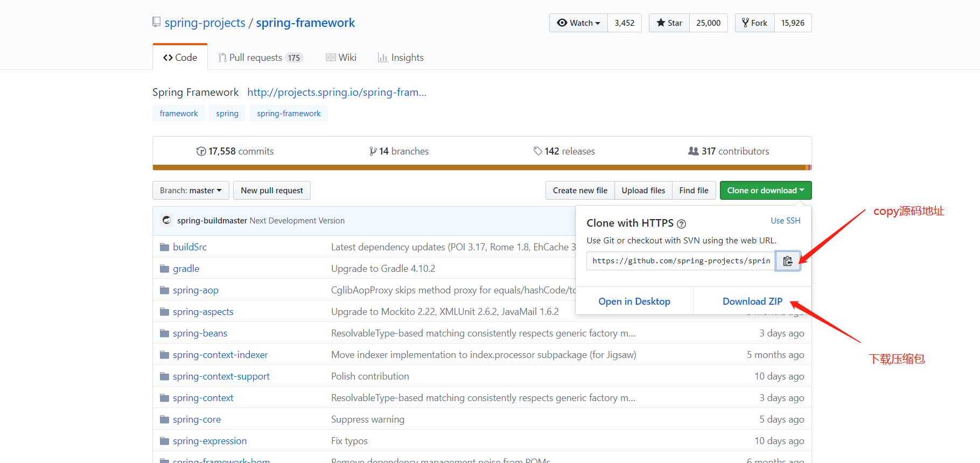Click the buildSrc folder icon

pos(164,247)
